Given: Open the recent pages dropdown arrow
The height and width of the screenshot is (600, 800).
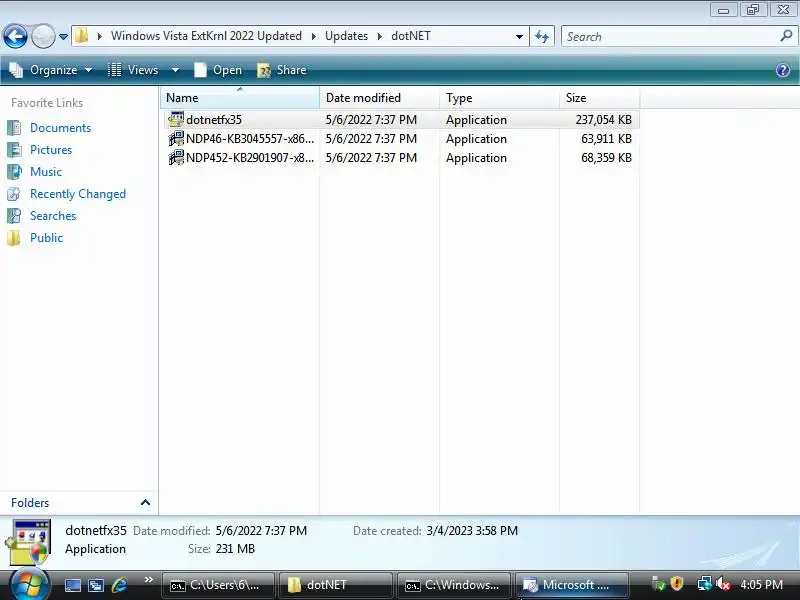Looking at the screenshot, I should point(63,37).
